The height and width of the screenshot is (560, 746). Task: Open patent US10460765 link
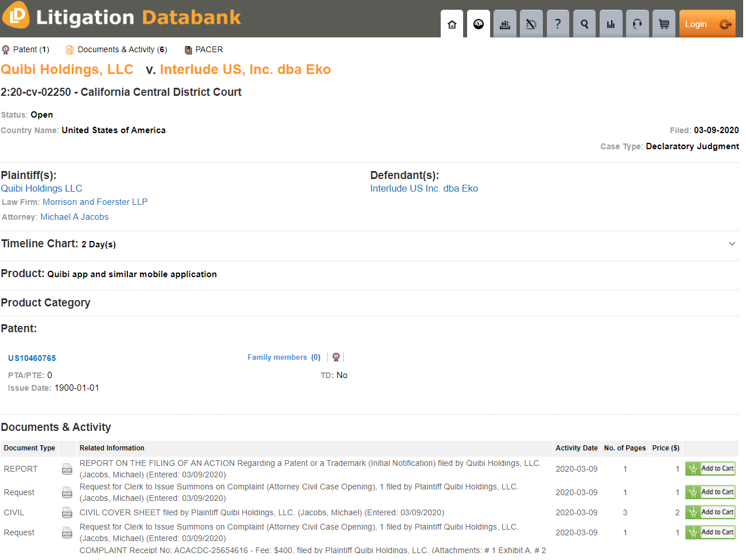point(32,359)
